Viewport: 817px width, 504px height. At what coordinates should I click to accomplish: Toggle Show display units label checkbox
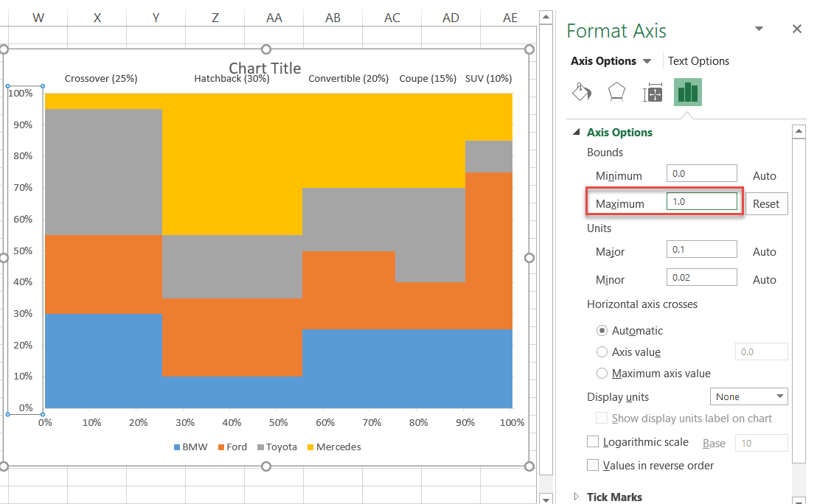[x=601, y=418]
